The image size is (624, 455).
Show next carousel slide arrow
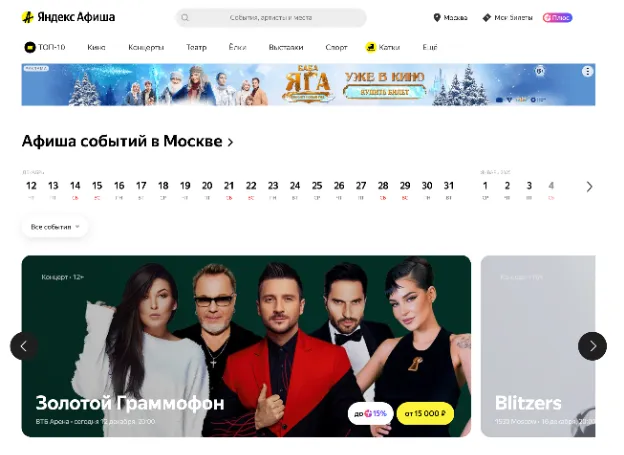592,346
